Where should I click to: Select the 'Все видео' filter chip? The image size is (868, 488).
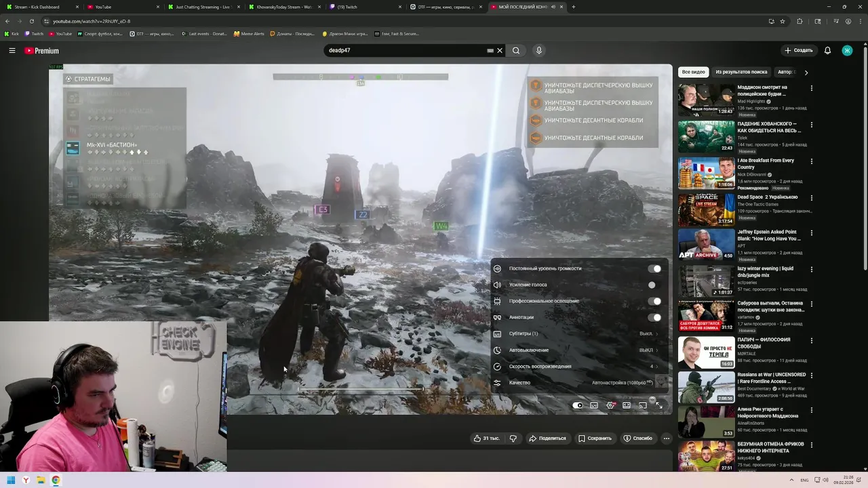694,72
